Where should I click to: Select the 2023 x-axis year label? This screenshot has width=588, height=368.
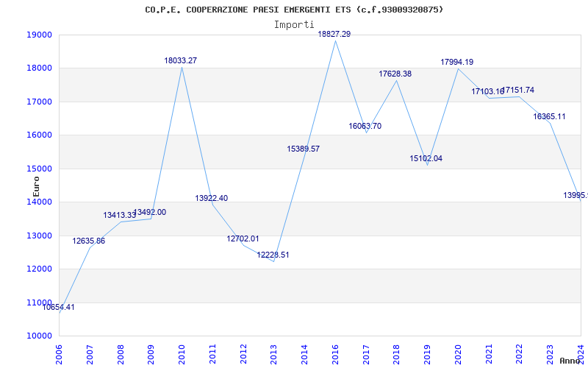point(550,354)
